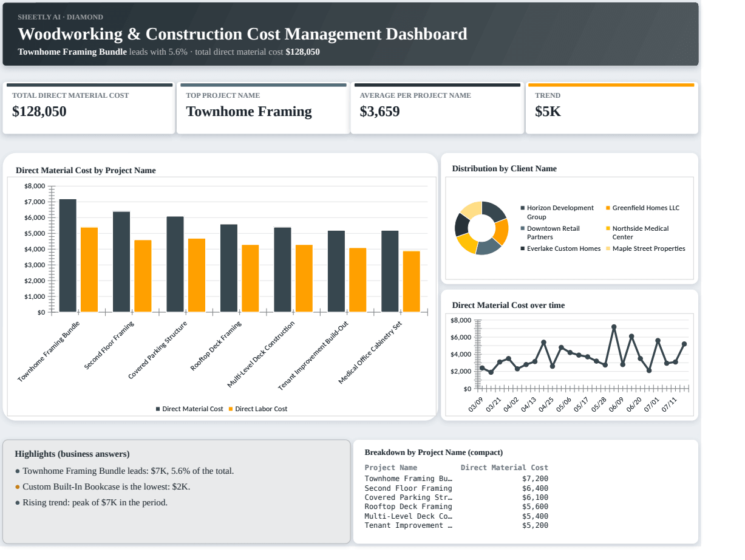This screenshot has width=745, height=560.
Task: Click 'Custom Built-In Bookcase is the lowest' line
Action: (x=103, y=487)
